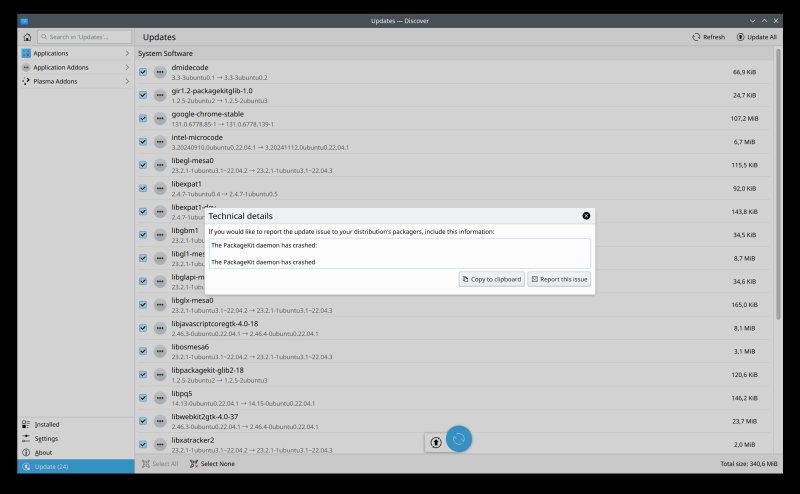Uncheck the libosmesa6 checkbox

point(143,351)
